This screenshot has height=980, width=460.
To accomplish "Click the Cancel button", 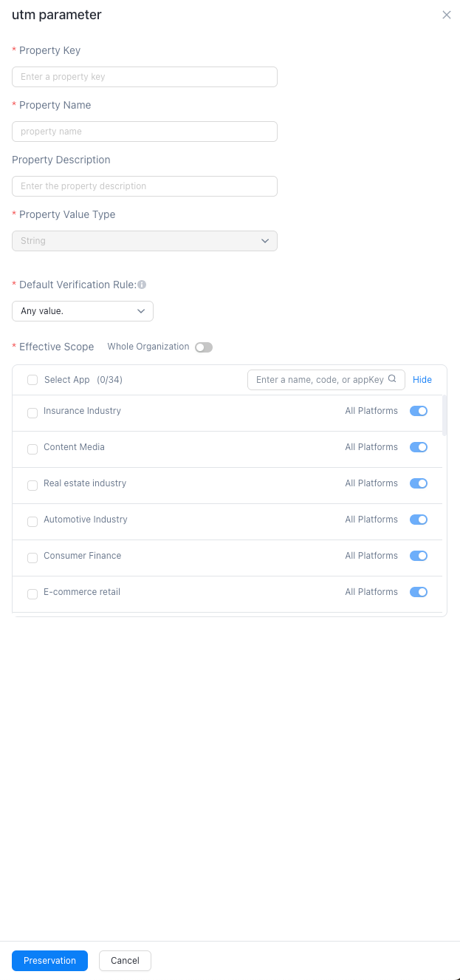I will [x=125, y=961].
